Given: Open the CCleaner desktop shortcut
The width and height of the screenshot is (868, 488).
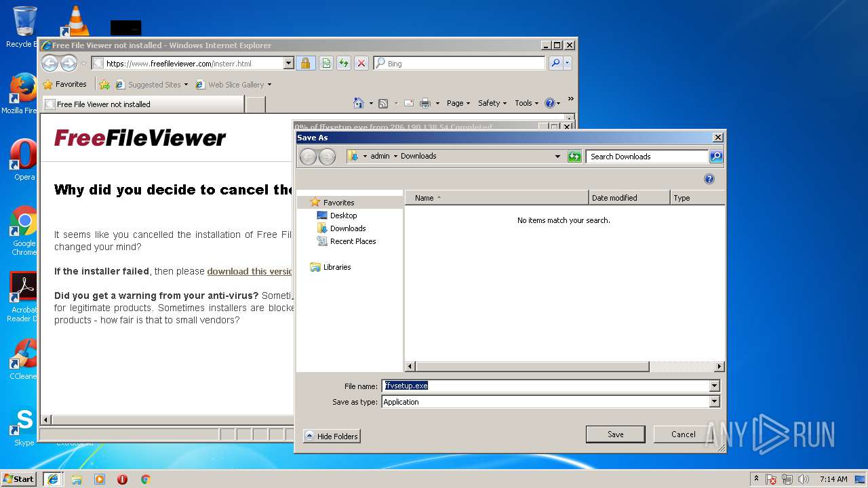Looking at the screenshot, I should tap(24, 359).
